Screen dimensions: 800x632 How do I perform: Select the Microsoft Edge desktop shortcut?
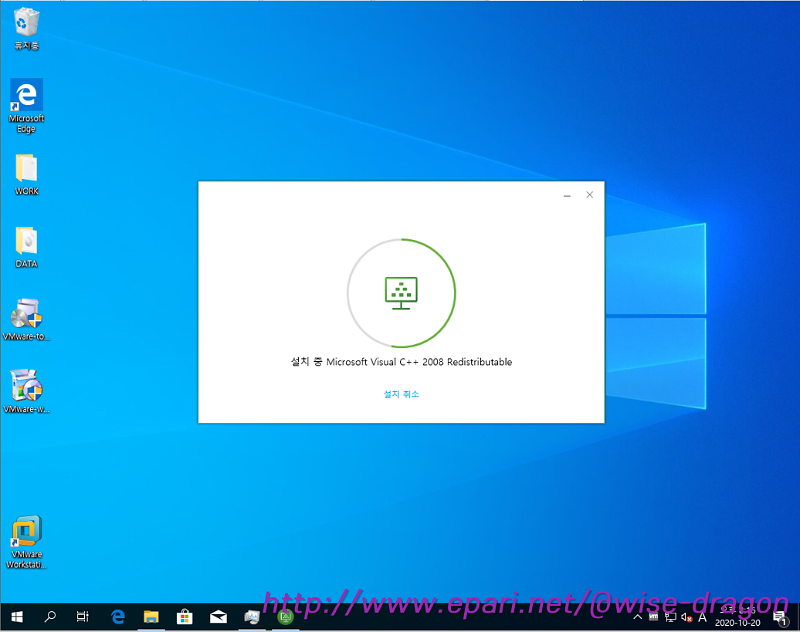click(26, 106)
